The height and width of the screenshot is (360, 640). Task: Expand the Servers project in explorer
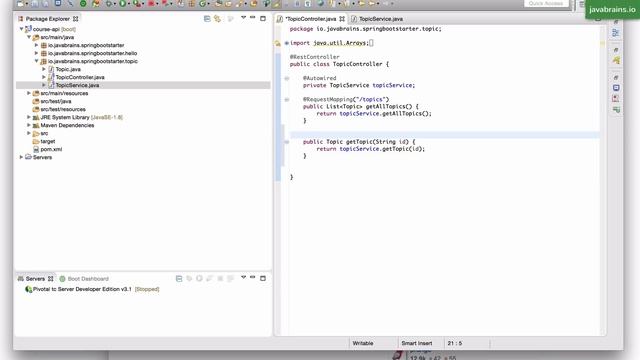[21, 157]
